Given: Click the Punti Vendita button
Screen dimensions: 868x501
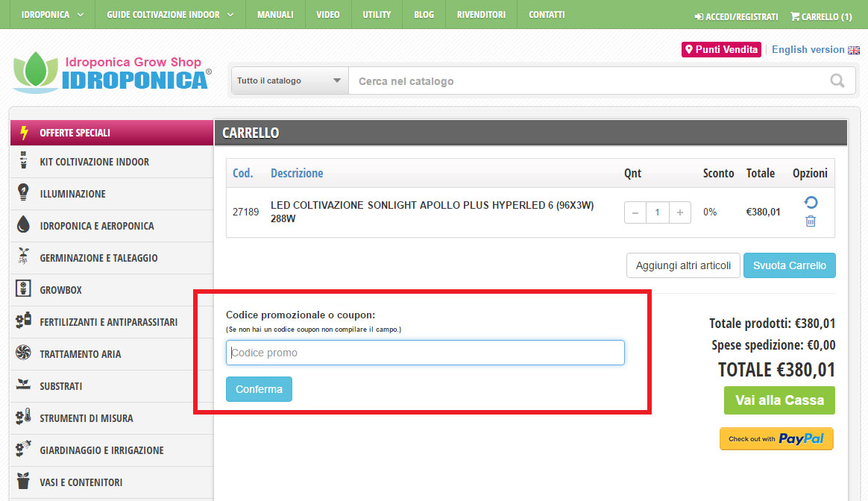Looking at the screenshot, I should coord(721,49).
